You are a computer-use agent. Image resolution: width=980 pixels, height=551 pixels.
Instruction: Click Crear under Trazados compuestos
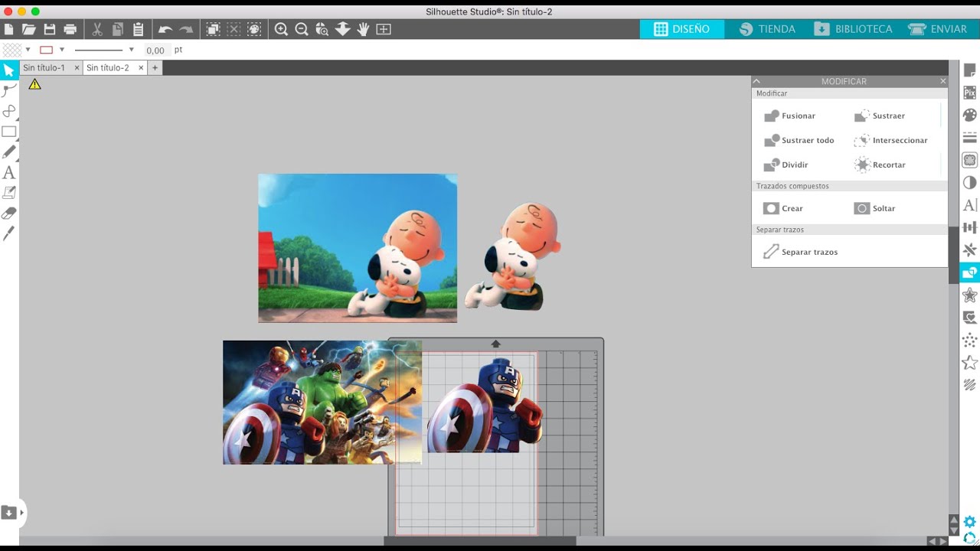click(784, 208)
